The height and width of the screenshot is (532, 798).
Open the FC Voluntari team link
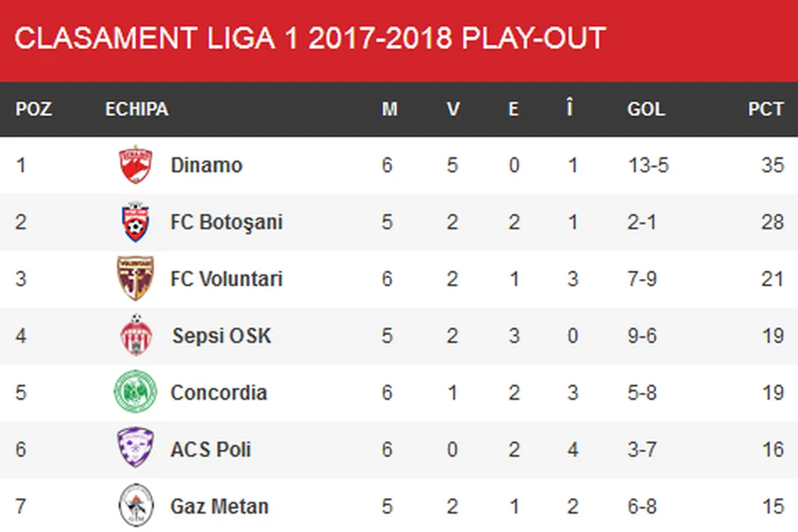pos(226,279)
